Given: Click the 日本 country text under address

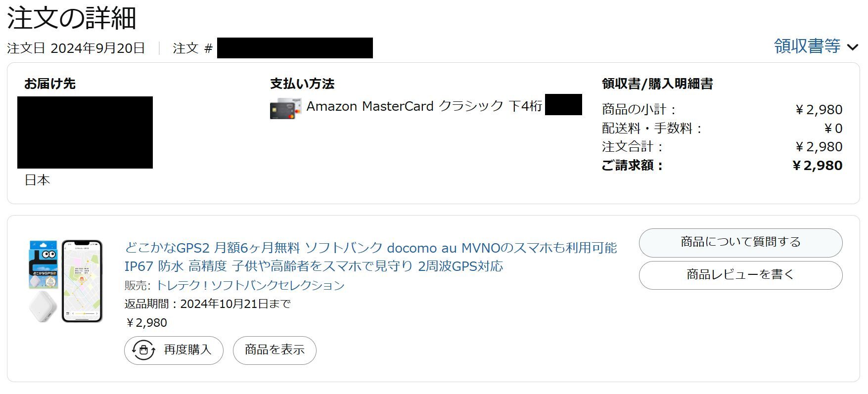Looking at the screenshot, I should tap(37, 180).
